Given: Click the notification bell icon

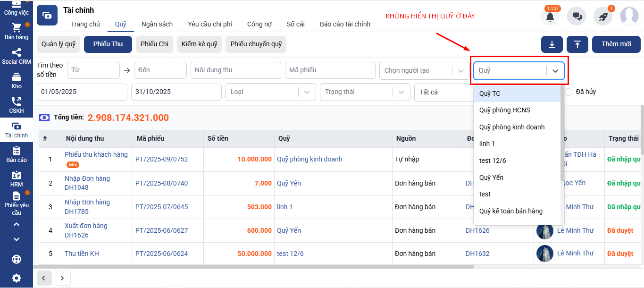Looking at the screenshot, I should click(550, 17).
